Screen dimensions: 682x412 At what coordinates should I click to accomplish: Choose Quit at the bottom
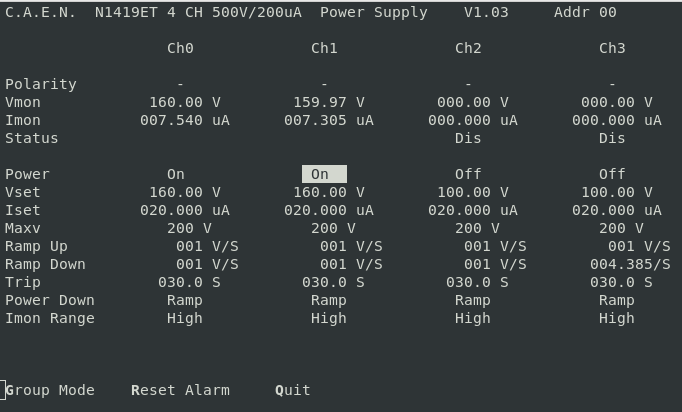293,390
